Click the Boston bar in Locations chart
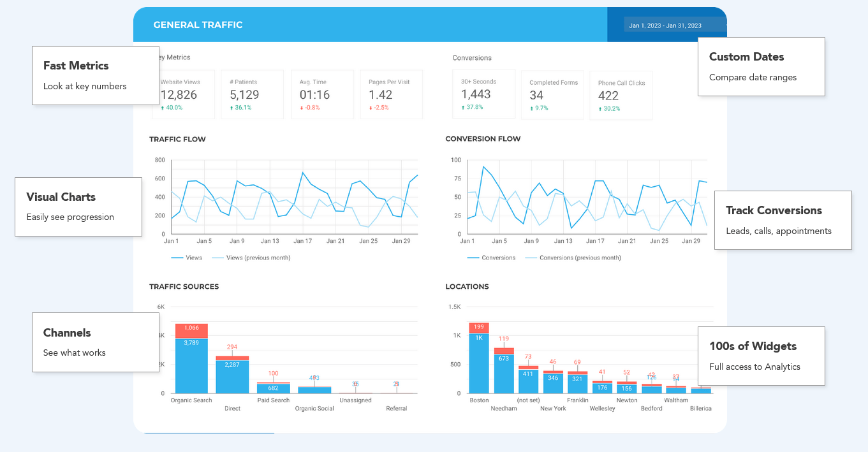 click(x=479, y=363)
